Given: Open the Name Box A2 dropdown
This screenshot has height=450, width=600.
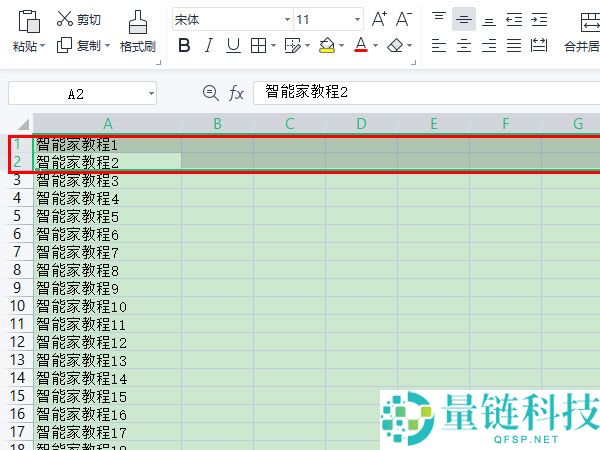Looking at the screenshot, I should tap(152, 93).
